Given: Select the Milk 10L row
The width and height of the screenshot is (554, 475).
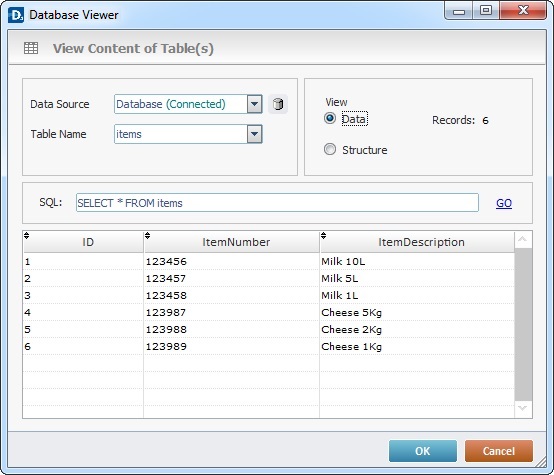Looking at the screenshot, I should (269, 262).
